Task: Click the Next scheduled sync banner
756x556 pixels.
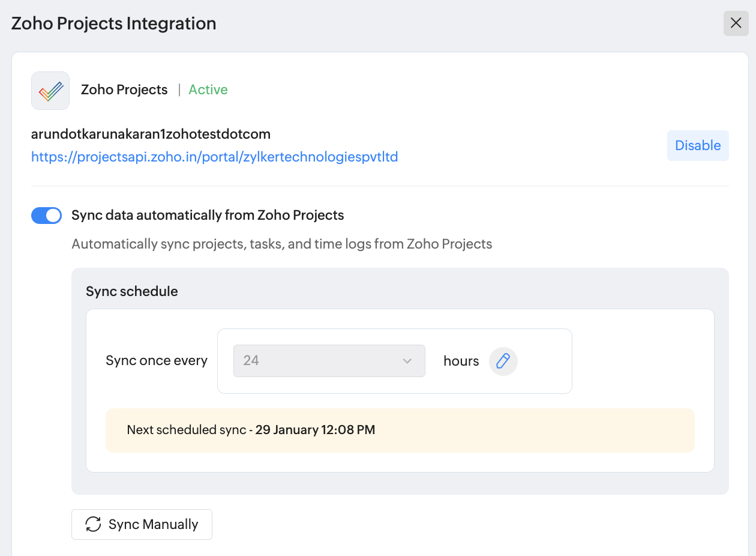Action: [400, 430]
